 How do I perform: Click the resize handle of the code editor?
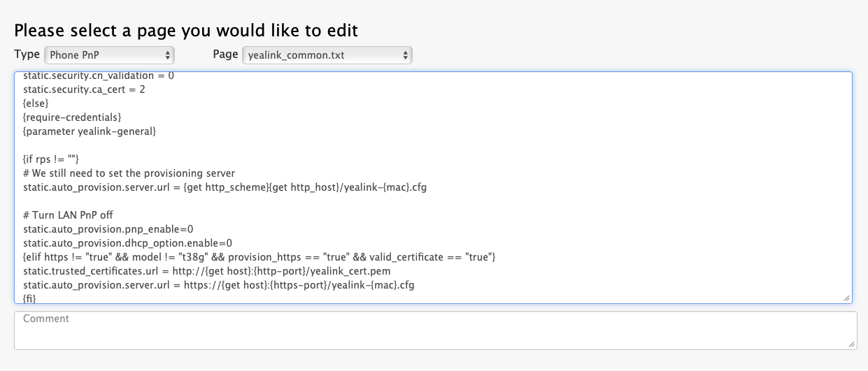847,298
